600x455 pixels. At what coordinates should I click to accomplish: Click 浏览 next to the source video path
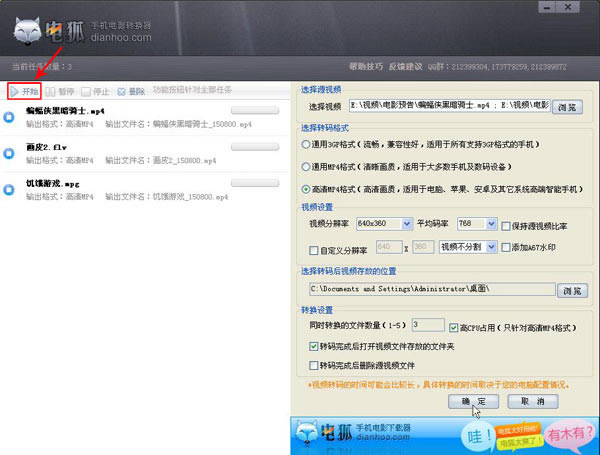click(x=567, y=106)
